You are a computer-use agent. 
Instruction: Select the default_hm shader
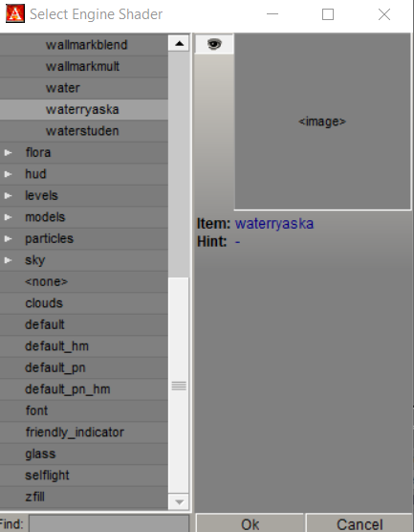pyautogui.click(x=84, y=346)
